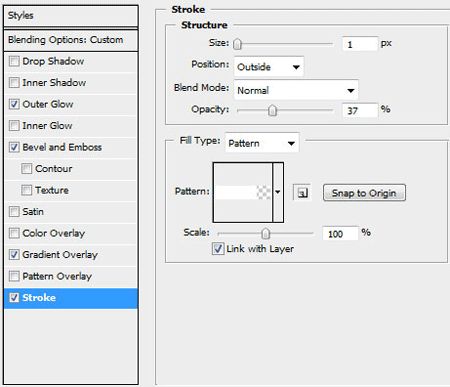Click the Opacity slider handle
This screenshot has width=450, height=387.
(x=272, y=110)
